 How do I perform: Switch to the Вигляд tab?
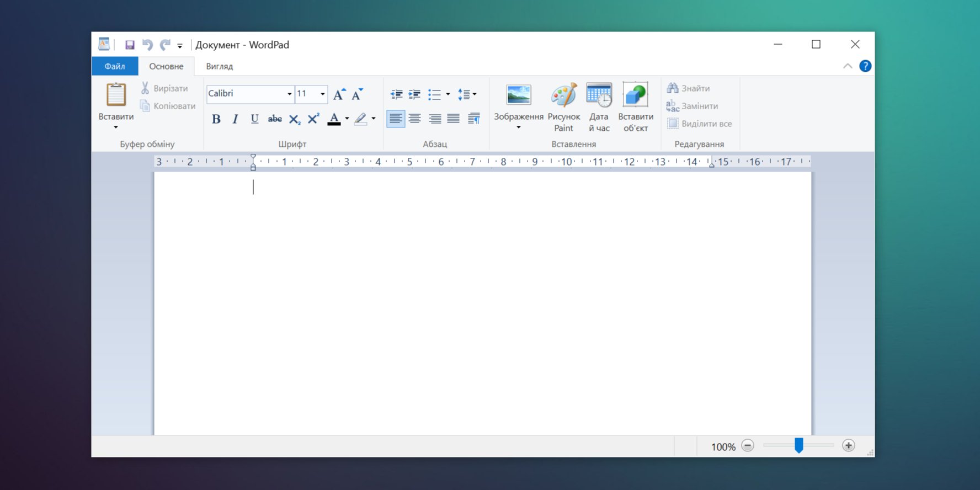220,66
